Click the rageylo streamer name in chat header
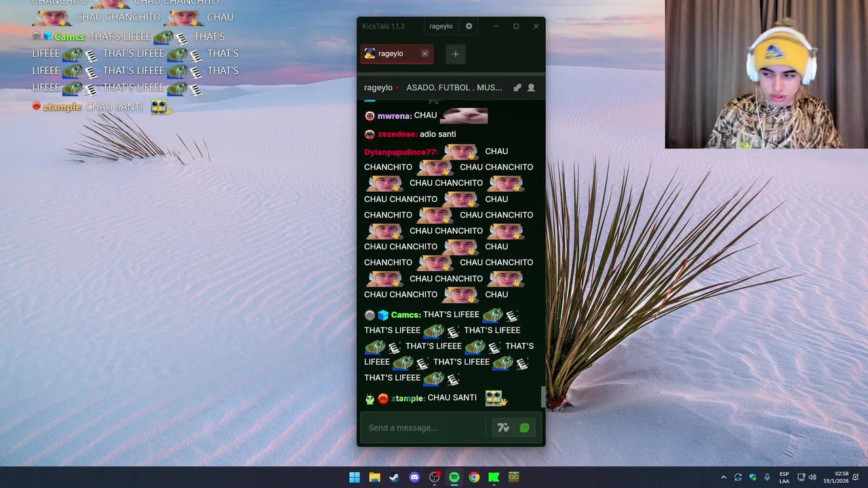This screenshot has width=868, height=488. tap(378, 87)
